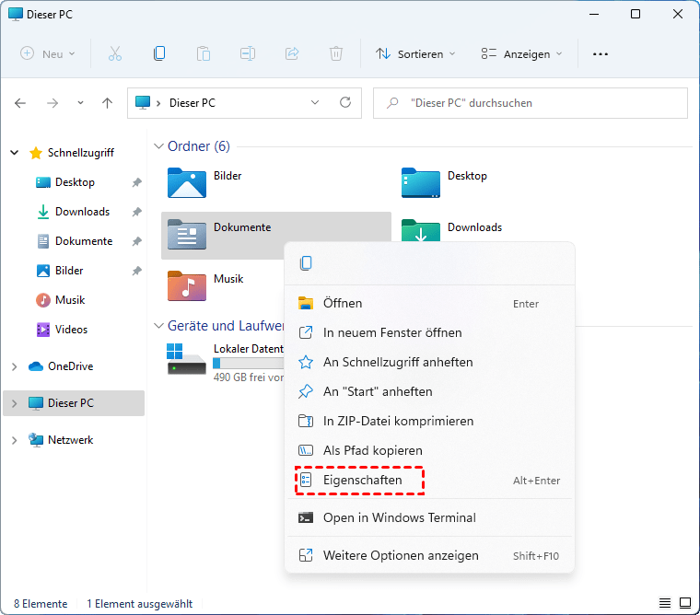Click Dieser PC breadcrumb in address bar
700x615 pixels.
coord(192,103)
